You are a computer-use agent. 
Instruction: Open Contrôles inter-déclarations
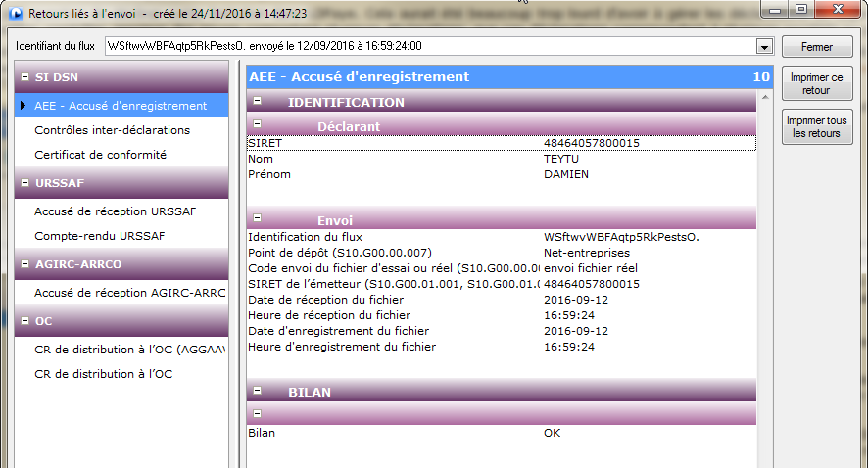click(112, 130)
